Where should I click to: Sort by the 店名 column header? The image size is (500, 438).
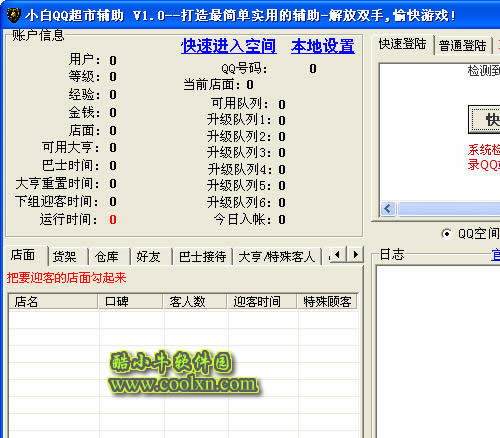click(53, 301)
